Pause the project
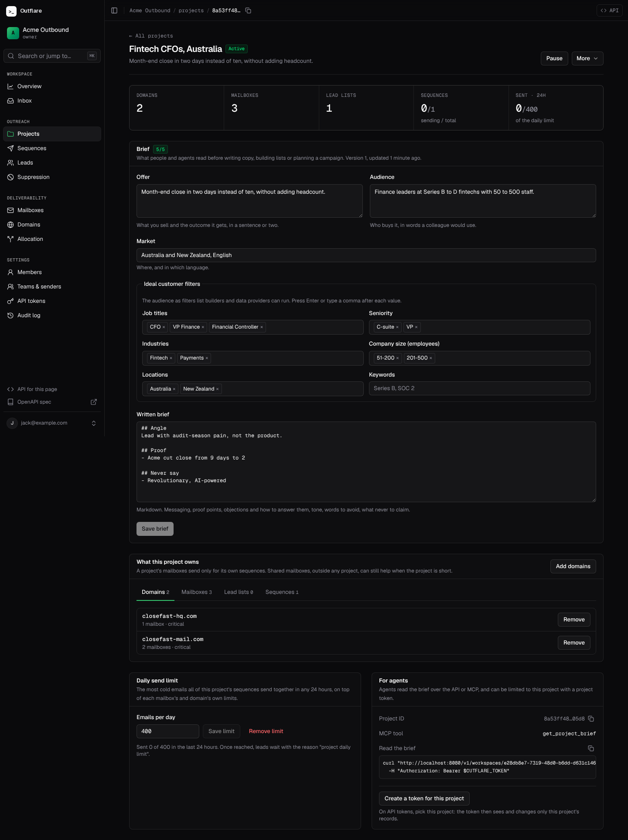Viewport: 628px width, 840px height. pyautogui.click(x=554, y=58)
